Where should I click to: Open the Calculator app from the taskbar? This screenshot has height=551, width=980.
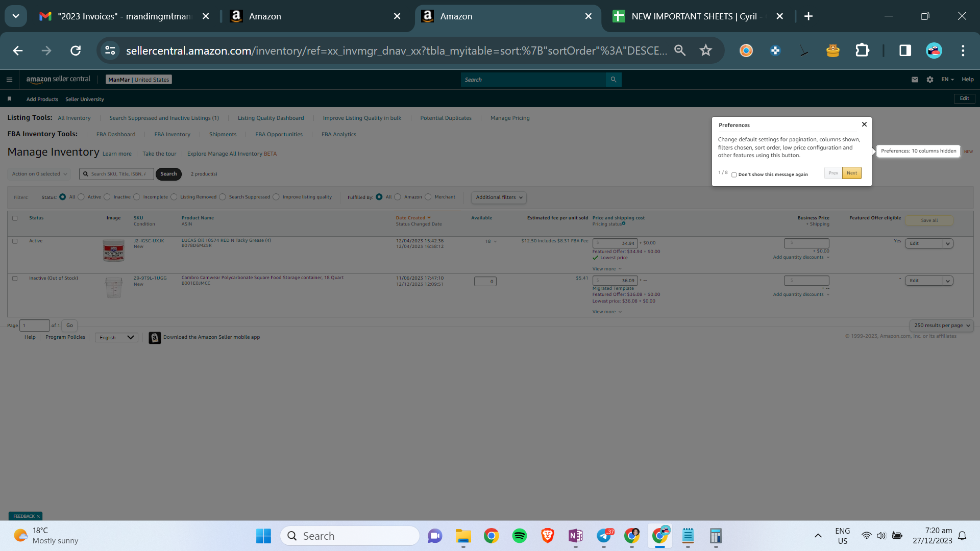click(x=716, y=536)
